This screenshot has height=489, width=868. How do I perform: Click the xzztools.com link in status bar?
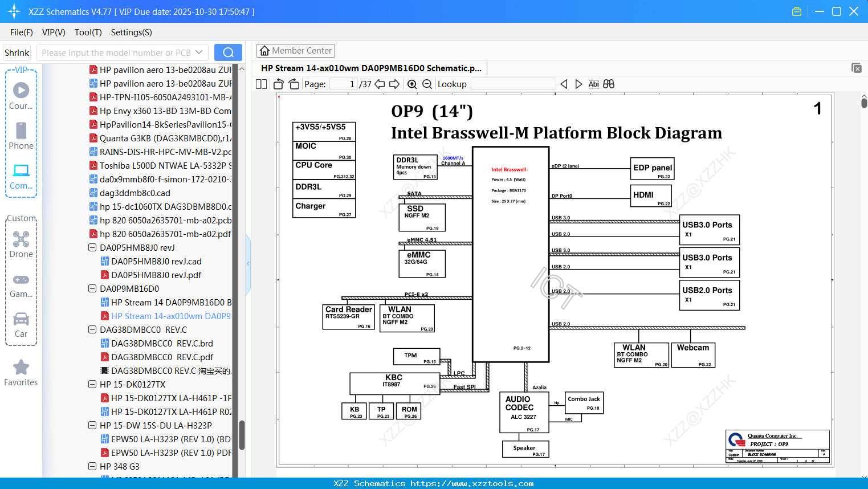click(472, 483)
